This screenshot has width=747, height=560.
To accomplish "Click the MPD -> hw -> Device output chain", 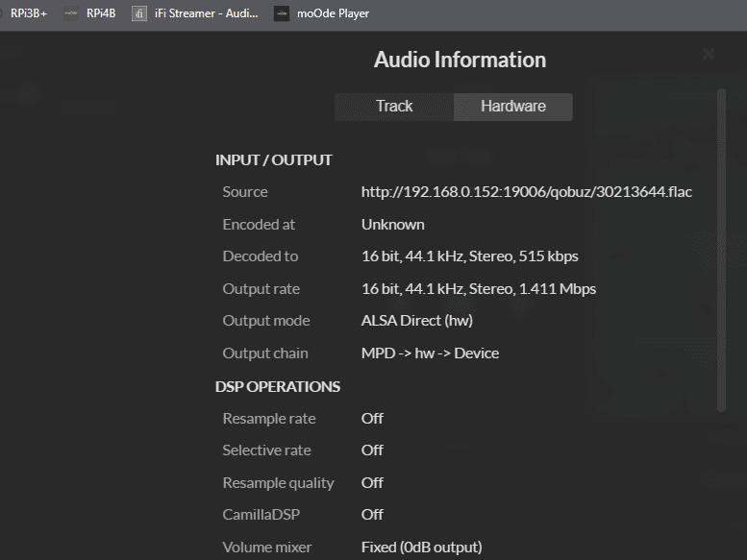I will pos(430,353).
